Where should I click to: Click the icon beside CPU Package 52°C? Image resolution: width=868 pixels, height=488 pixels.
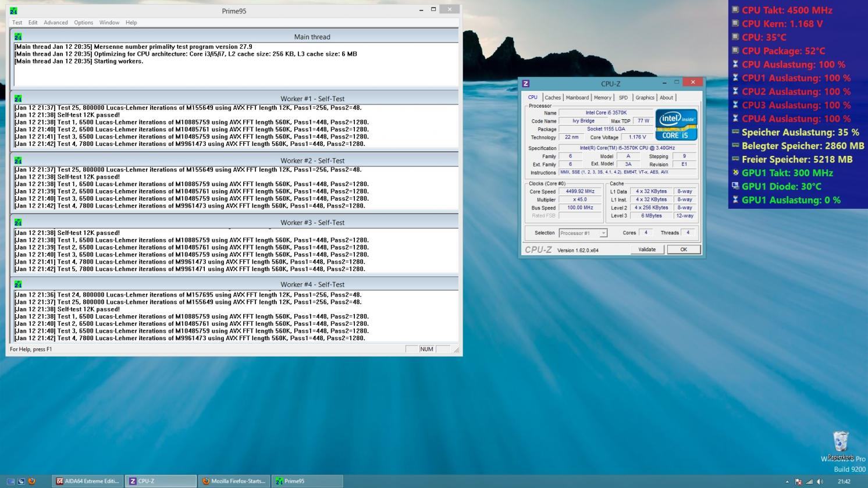[x=735, y=51]
